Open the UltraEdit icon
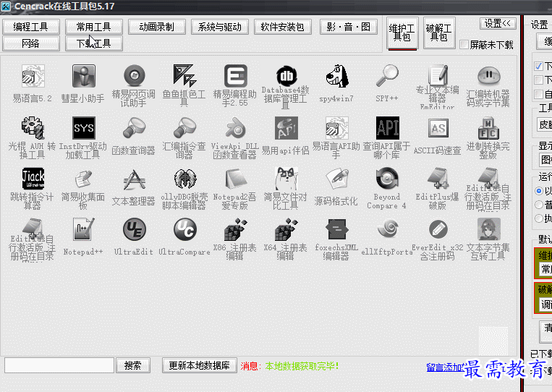Image resolution: width=552 pixels, height=392 pixels. (x=134, y=229)
